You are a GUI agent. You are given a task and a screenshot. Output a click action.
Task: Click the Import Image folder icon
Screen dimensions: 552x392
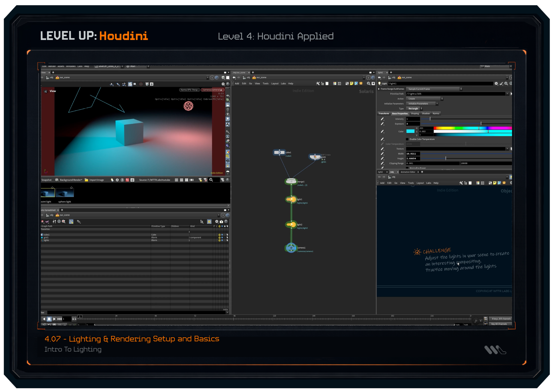tap(86, 180)
